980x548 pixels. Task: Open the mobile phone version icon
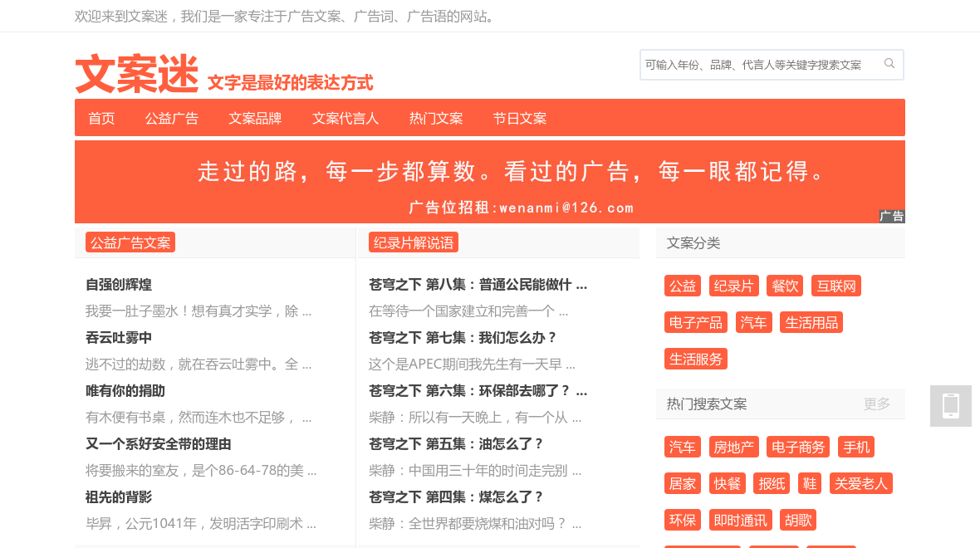click(x=950, y=406)
